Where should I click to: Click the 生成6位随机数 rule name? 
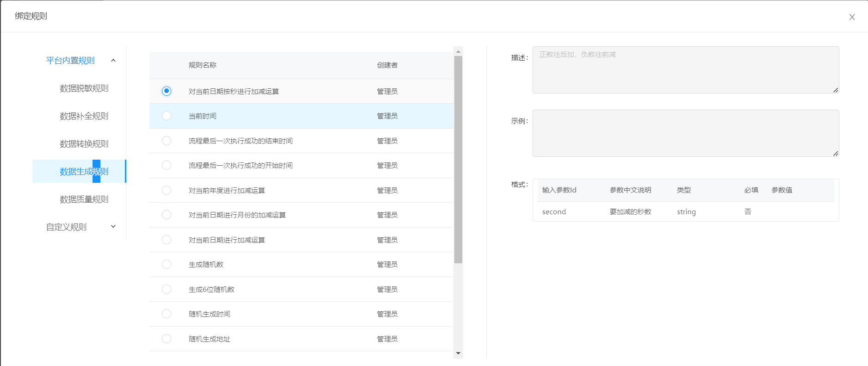pyautogui.click(x=211, y=290)
